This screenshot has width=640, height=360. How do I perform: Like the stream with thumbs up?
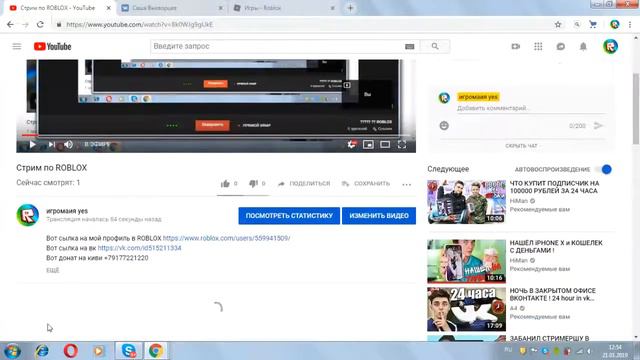(225, 184)
